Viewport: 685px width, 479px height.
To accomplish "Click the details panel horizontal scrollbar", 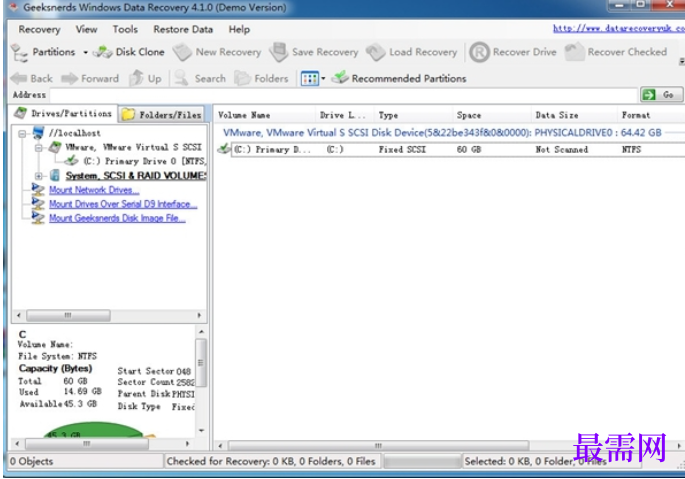I will [86, 444].
